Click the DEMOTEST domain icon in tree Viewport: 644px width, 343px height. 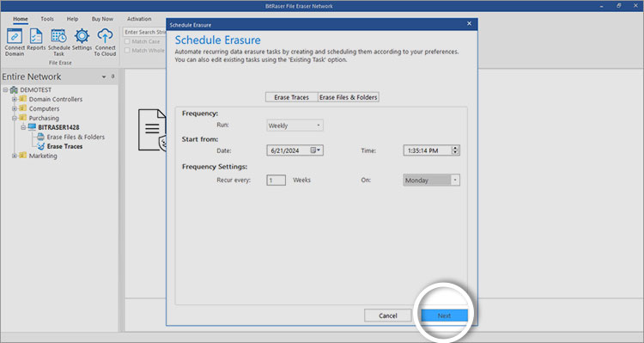tap(14, 89)
